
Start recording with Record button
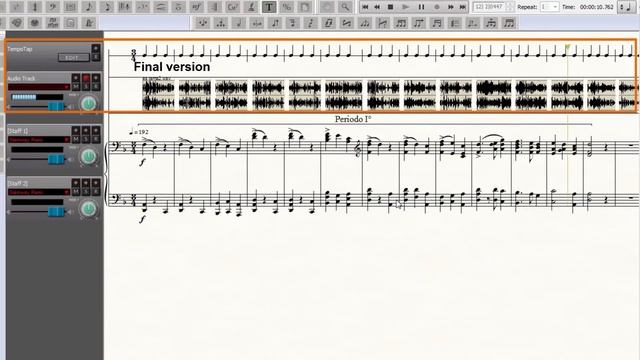pyautogui.click(x=437, y=7)
